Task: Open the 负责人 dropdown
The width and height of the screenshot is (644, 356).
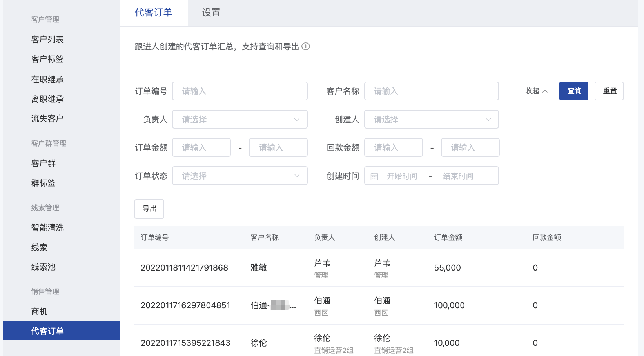Action: pos(240,119)
